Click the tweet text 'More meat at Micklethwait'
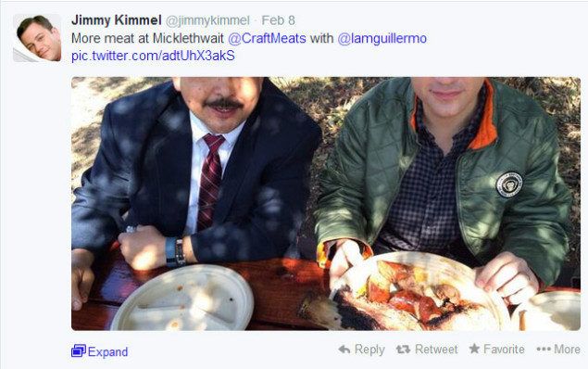This screenshot has width=588, height=369. pos(147,38)
